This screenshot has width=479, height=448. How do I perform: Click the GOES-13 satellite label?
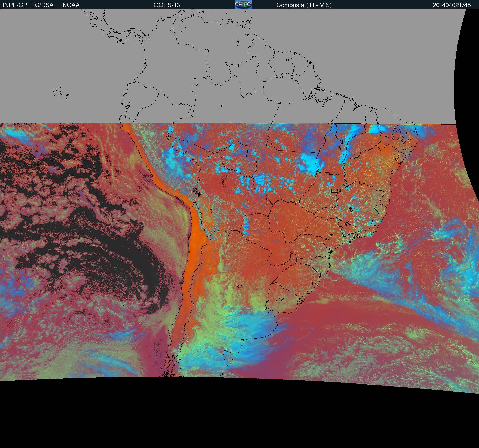[166, 5]
